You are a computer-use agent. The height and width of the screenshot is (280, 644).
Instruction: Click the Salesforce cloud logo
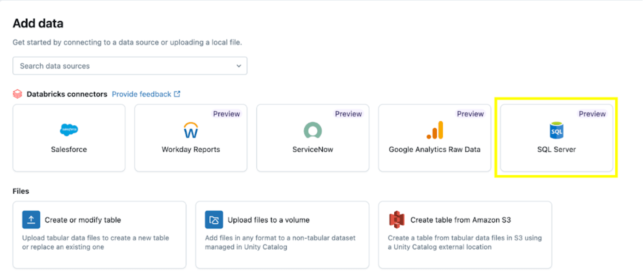click(69, 130)
